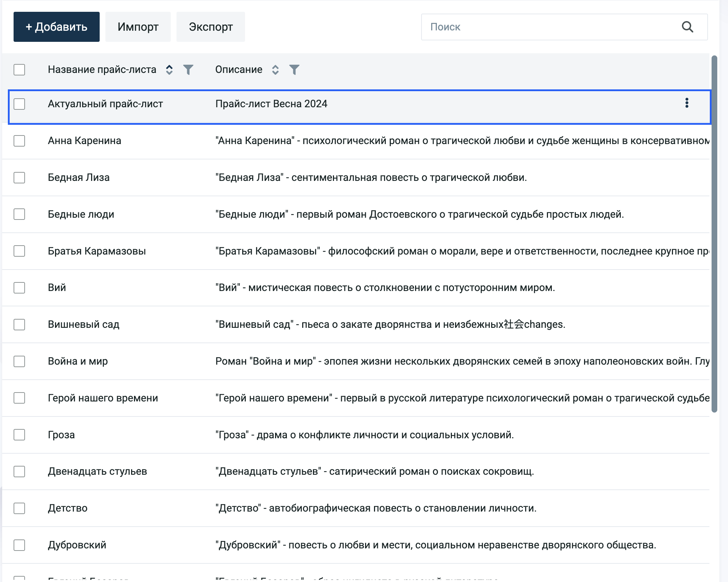Check the Вишневый сад row checkbox
The image size is (728, 582).
pos(19,325)
